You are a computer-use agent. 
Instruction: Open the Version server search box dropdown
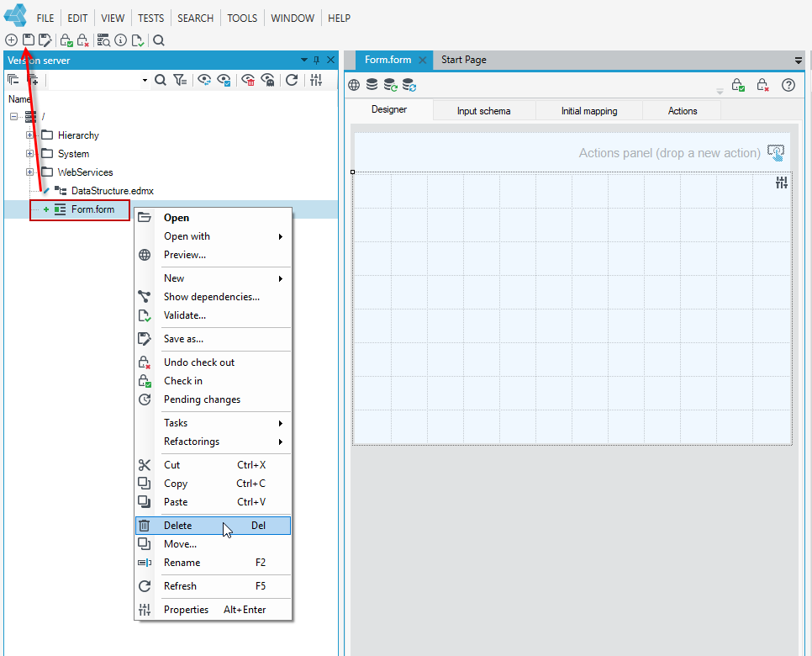[145, 80]
